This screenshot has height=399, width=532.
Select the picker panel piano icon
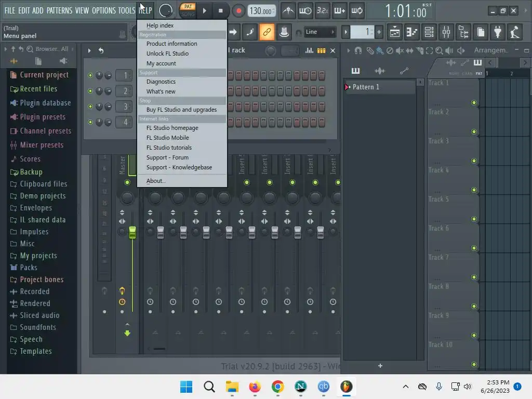coord(355,71)
